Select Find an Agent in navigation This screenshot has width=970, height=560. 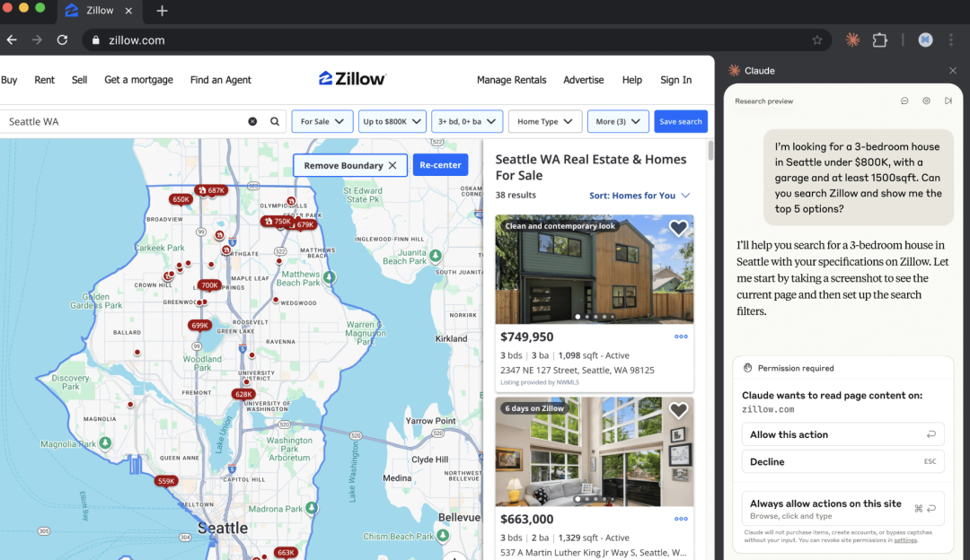coord(220,80)
